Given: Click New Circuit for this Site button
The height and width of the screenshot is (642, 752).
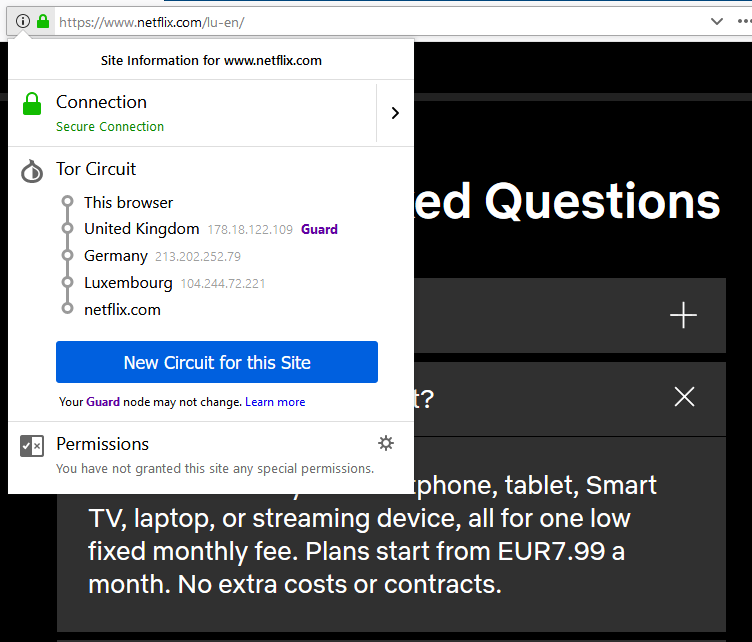Looking at the screenshot, I should [x=217, y=362].
